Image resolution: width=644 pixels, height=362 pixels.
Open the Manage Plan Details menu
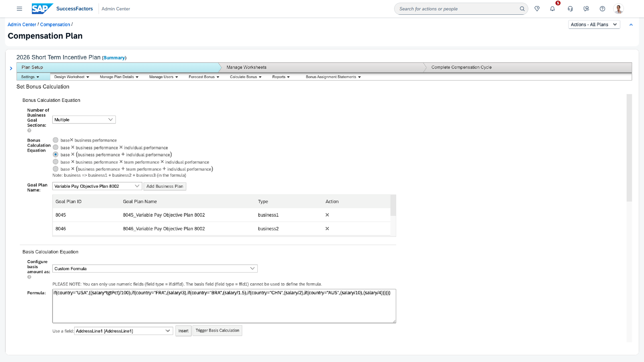119,77
